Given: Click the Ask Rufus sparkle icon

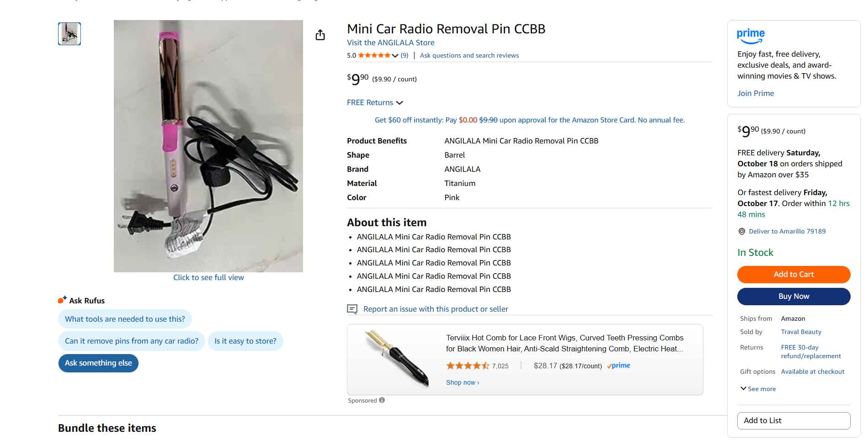Looking at the screenshot, I should click(x=63, y=300).
